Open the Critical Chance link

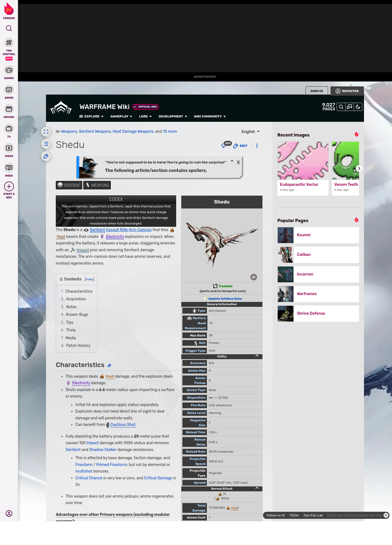click(89, 478)
